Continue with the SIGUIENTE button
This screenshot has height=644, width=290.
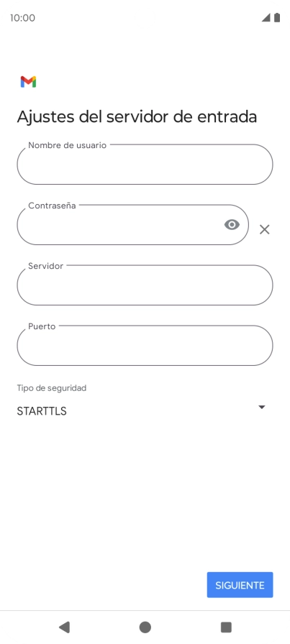[x=240, y=585]
